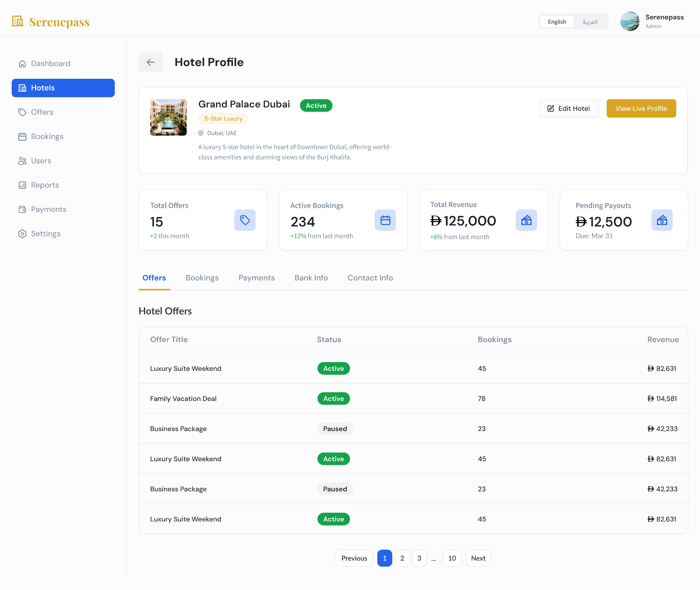This screenshot has width=700, height=590.
Task: Switch language to Arabic
Action: [x=590, y=22]
